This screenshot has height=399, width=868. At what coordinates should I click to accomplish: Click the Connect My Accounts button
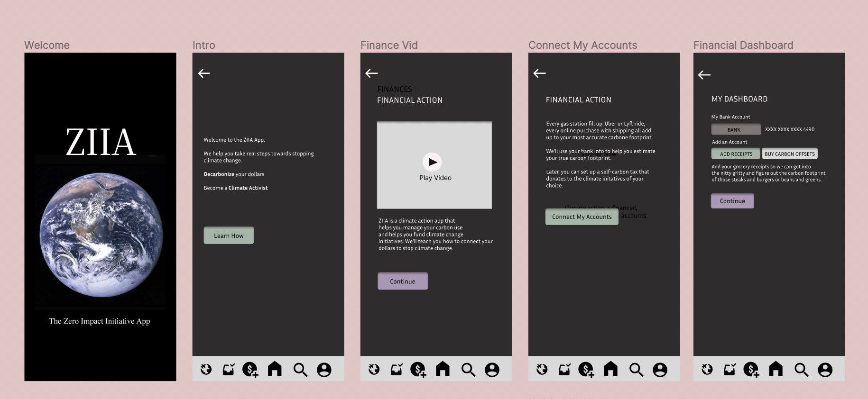click(x=582, y=217)
